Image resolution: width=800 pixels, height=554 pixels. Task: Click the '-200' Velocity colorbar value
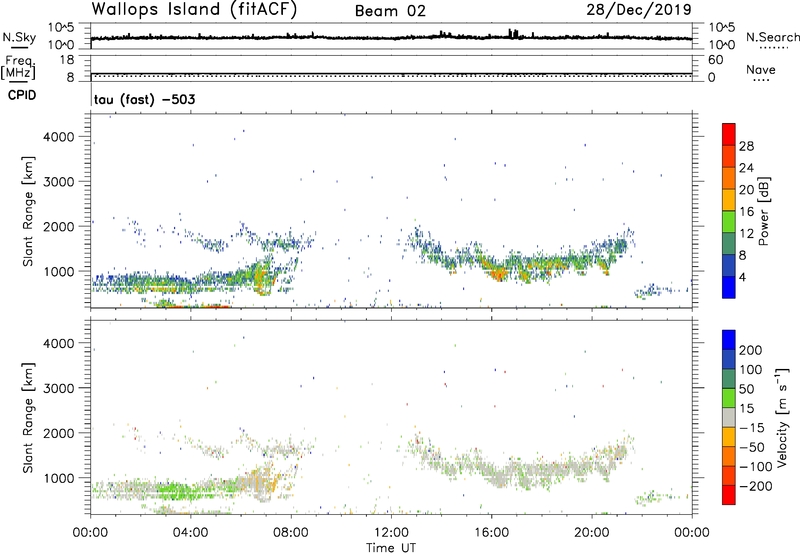(x=756, y=486)
